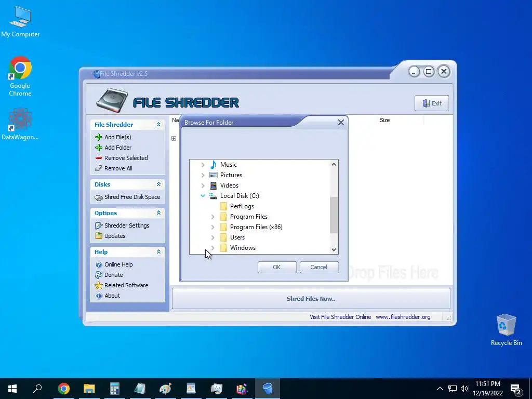Click the Shredder Settings icon
Image resolution: width=532 pixels, height=399 pixels.
(99, 225)
